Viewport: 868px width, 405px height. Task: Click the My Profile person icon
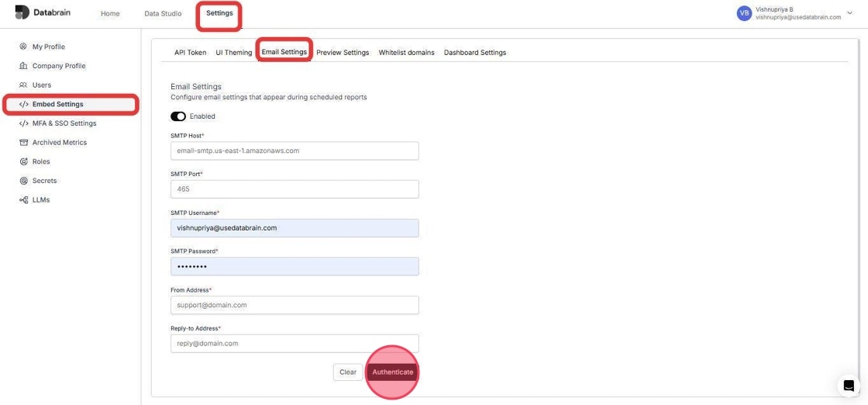[x=23, y=47]
